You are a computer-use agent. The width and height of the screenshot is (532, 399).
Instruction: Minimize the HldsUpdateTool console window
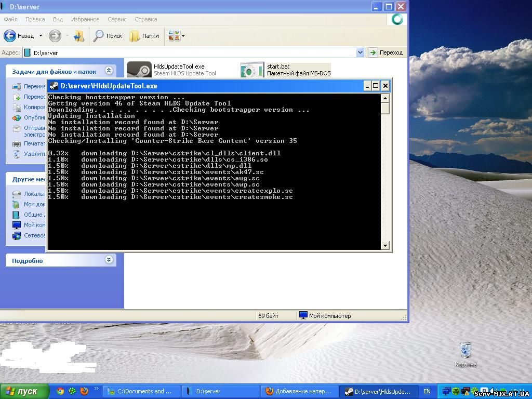367,86
